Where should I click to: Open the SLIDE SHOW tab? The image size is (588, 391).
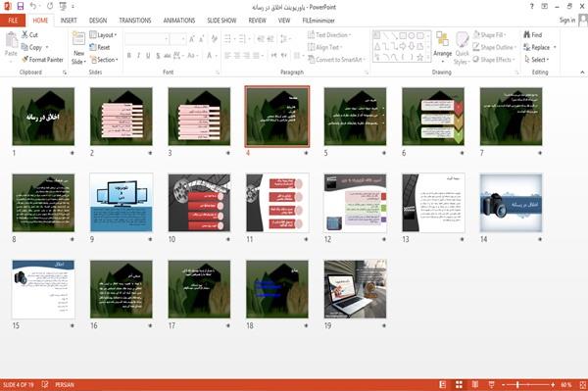(x=221, y=21)
